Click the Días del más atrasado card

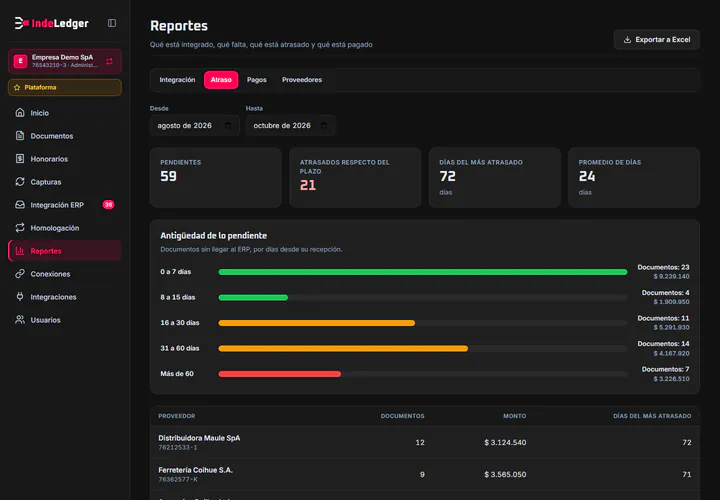[x=495, y=177]
